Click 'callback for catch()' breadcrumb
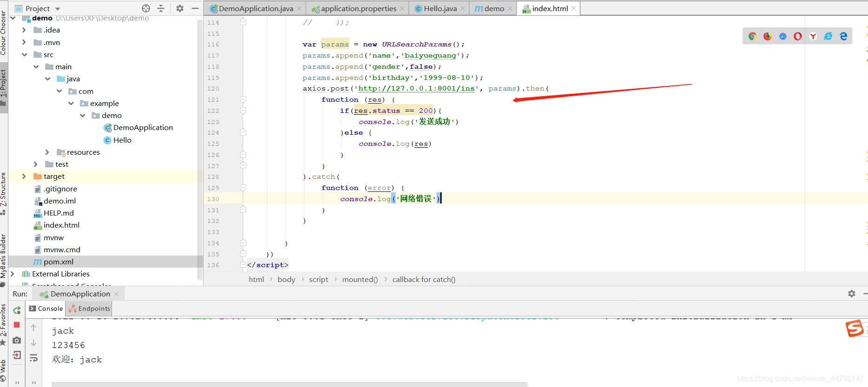 point(424,279)
